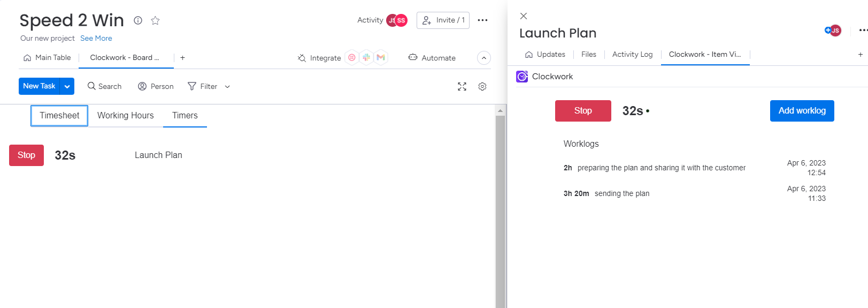
Task: Stop the Launch Plan timer in the board list
Action: [x=26, y=155]
